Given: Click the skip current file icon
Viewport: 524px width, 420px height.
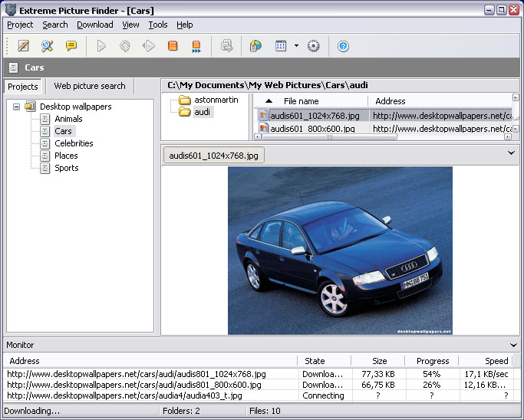Looking at the screenshot, I should click(196, 47).
